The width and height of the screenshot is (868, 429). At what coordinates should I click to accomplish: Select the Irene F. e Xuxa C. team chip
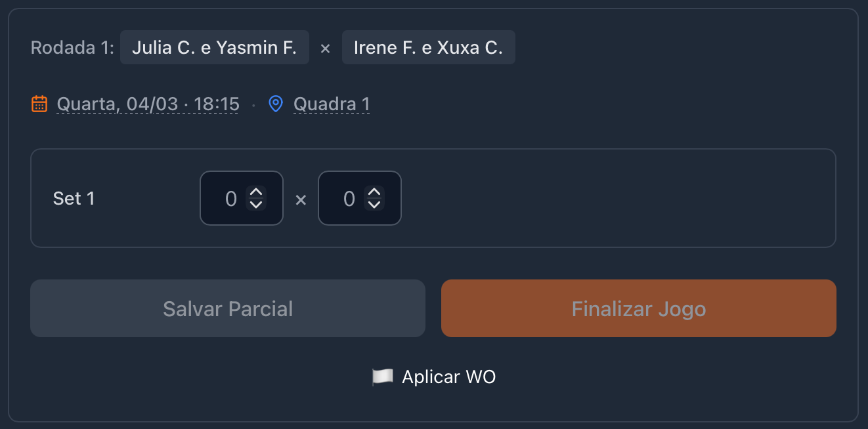click(x=428, y=47)
